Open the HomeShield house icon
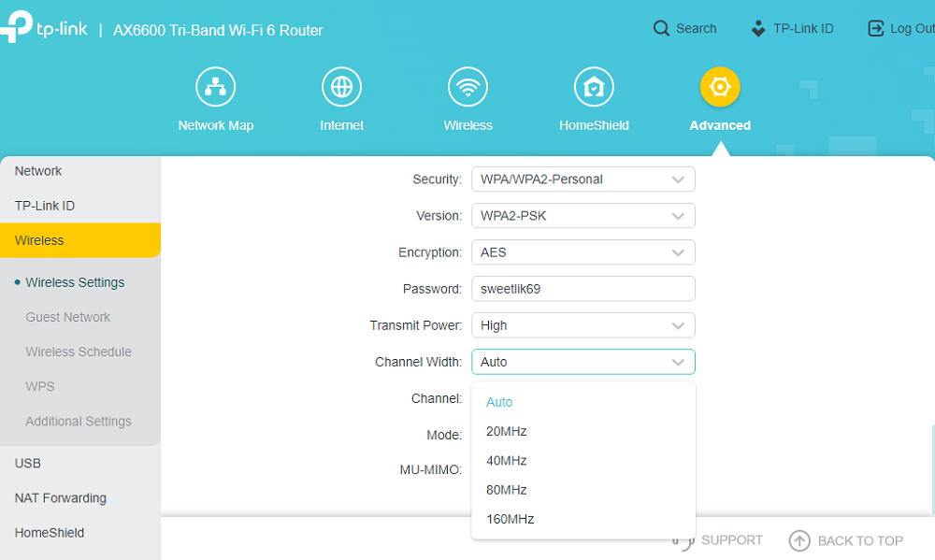Screen dimensions: 935x560 (x=594, y=87)
